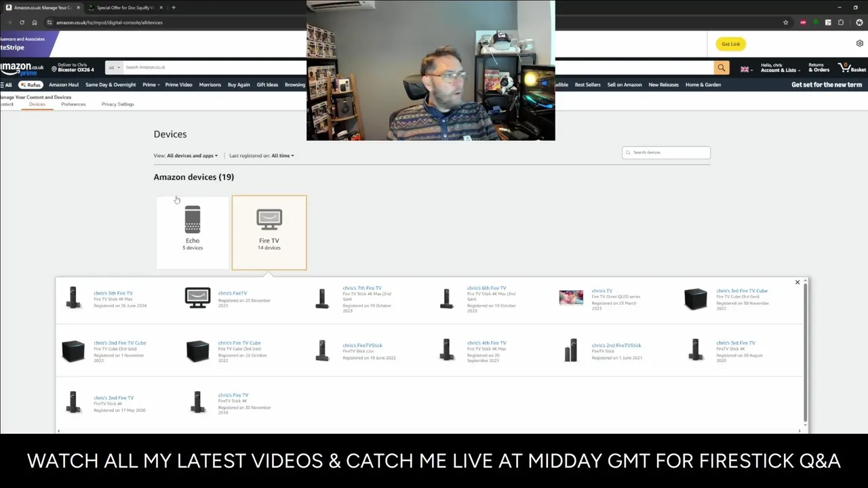
Task: Click the Amazon.co.uk logo
Action: click(x=22, y=68)
